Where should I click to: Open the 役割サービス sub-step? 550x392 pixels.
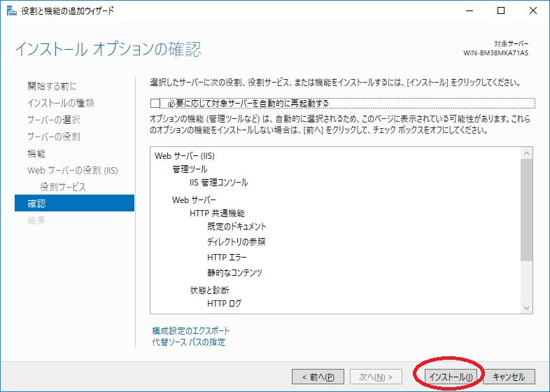click(63, 187)
